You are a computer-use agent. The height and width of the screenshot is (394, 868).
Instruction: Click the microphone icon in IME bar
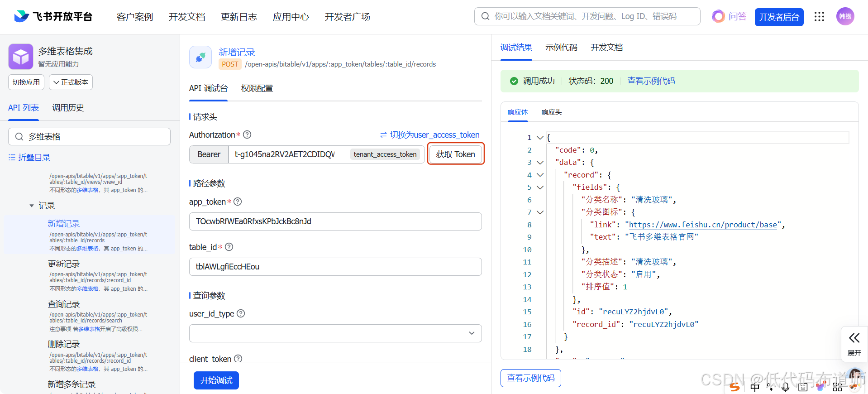[x=786, y=387]
